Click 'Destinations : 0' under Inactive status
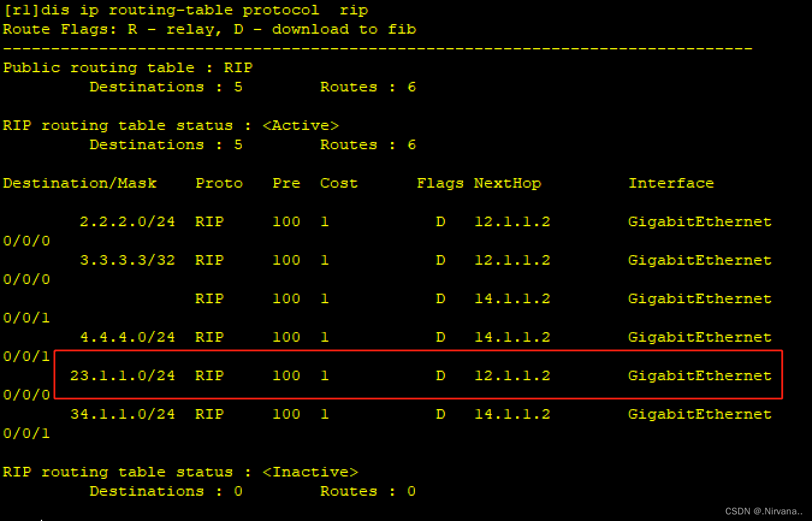Image resolution: width=812 pixels, height=521 pixels. tap(166, 492)
